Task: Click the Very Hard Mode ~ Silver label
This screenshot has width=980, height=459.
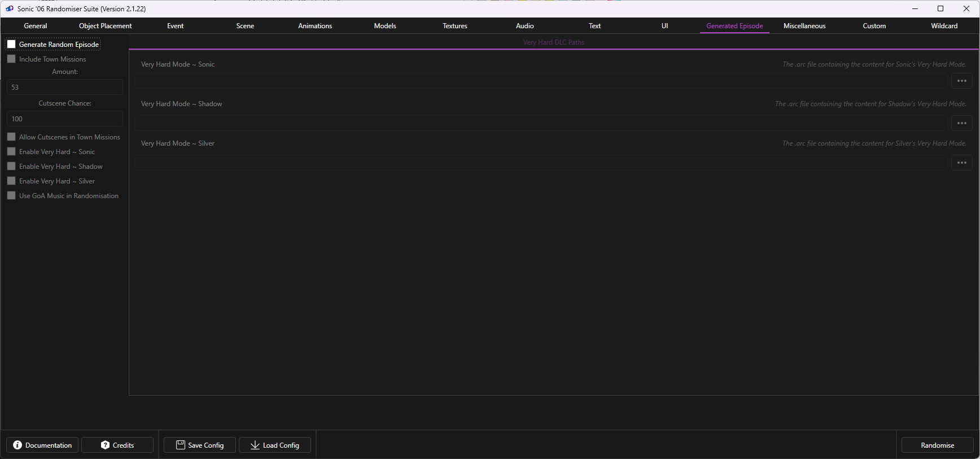Action: pos(178,143)
